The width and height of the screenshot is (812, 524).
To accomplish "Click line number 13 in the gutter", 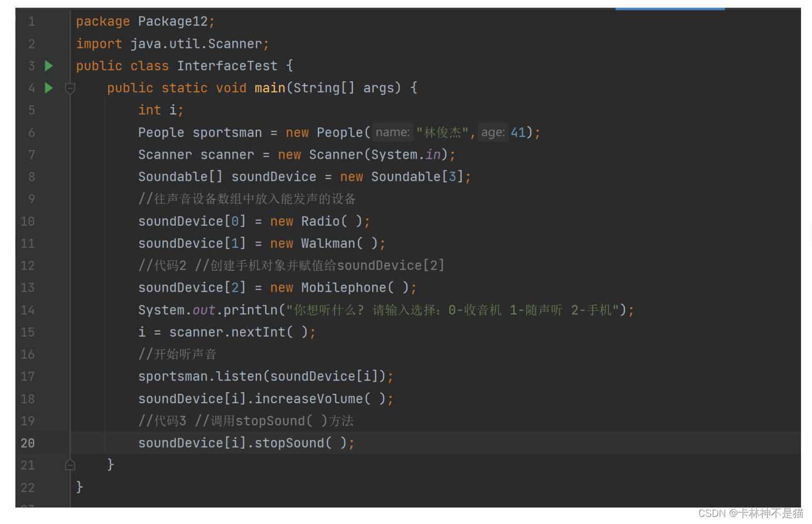I will pyautogui.click(x=27, y=288).
